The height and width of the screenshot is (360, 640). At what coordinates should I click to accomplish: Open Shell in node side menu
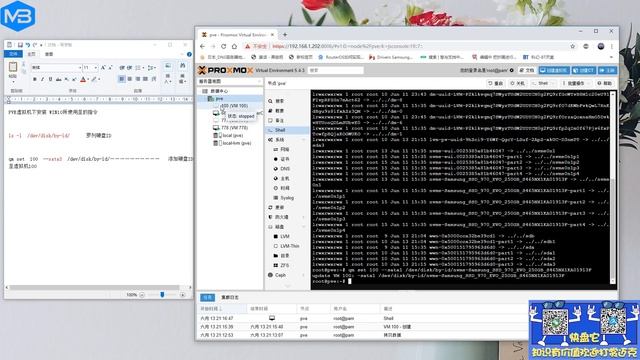tap(287, 130)
